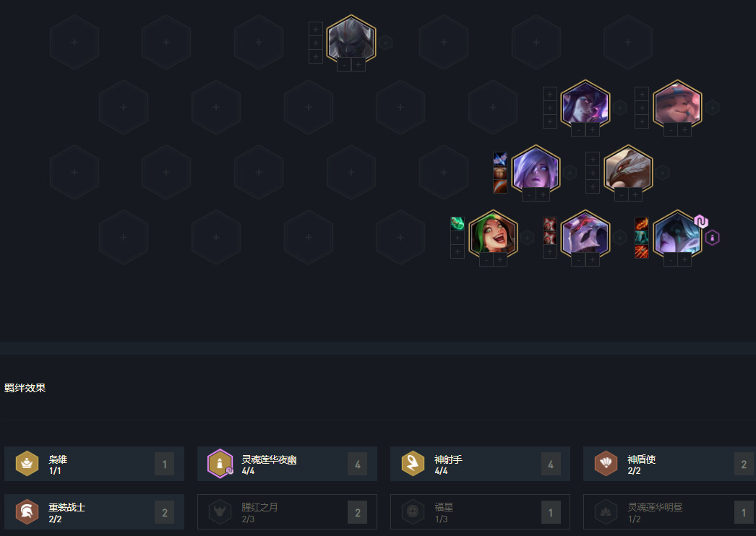
Task: Select the eagle-headed Azir champion portrait
Action: click(x=628, y=170)
